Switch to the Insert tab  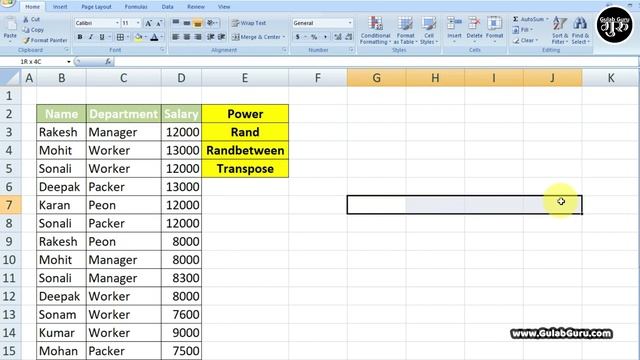coord(60,7)
